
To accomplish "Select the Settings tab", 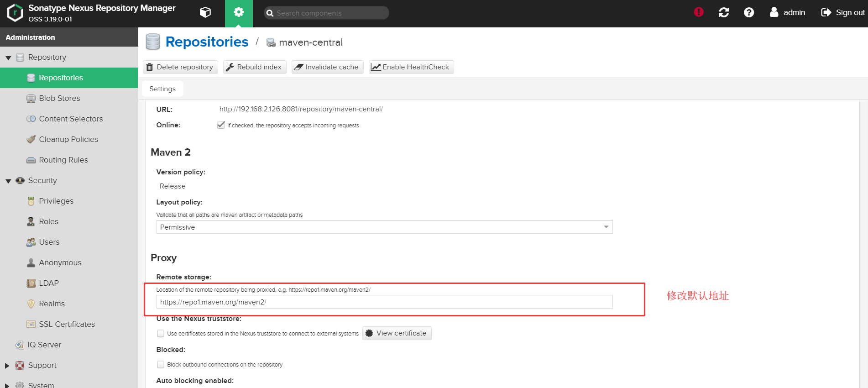I will 162,89.
